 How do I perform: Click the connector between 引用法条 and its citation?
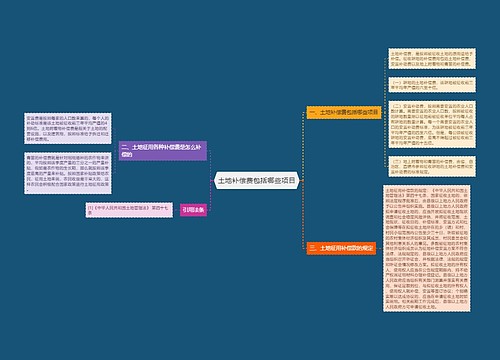tap(176, 210)
